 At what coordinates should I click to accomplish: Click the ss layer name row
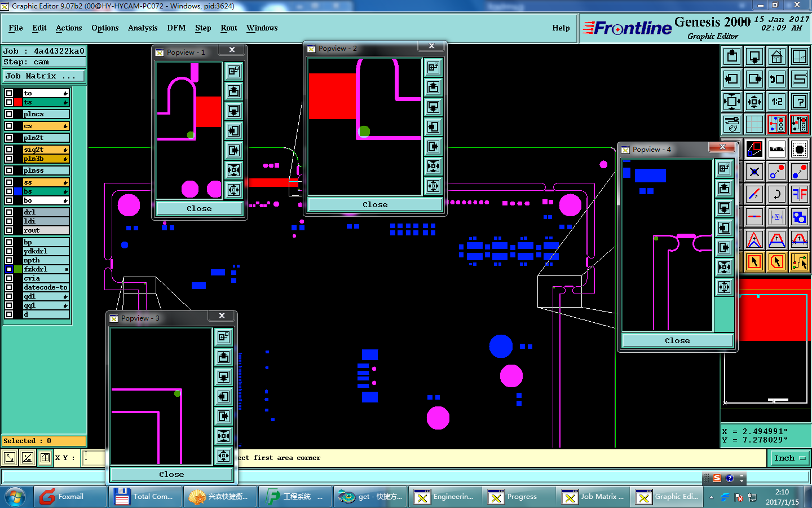[46, 182]
